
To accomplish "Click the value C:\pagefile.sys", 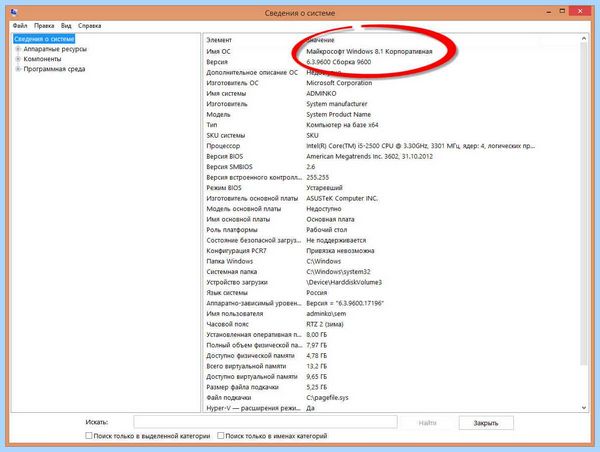I will coord(327,398).
